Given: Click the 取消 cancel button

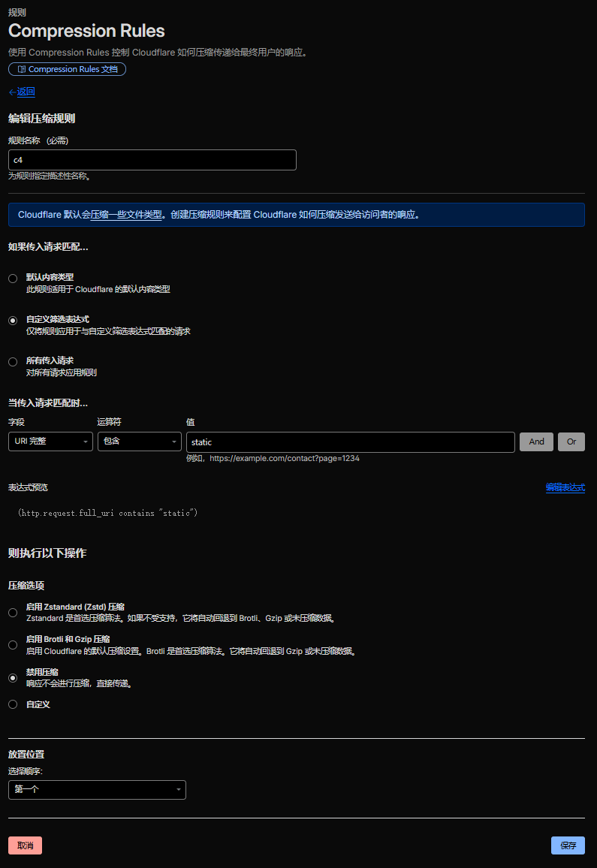Looking at the screenshot, I should pos(25,845).
